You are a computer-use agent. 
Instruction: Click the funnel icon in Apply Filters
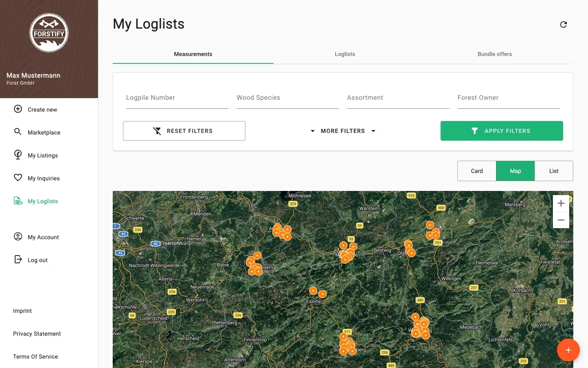(474, 131)
